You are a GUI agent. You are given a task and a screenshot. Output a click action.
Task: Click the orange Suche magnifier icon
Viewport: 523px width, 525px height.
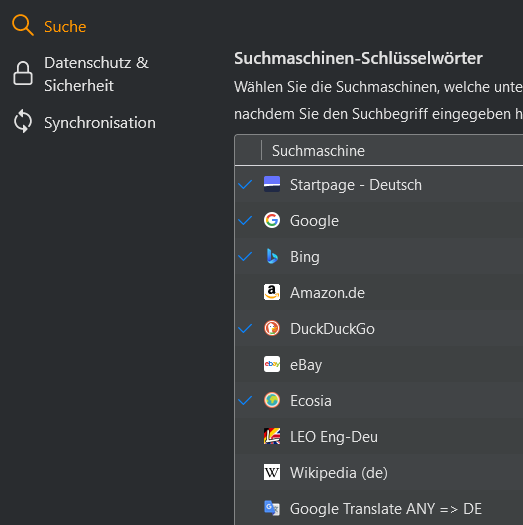(x=23, y=25)
